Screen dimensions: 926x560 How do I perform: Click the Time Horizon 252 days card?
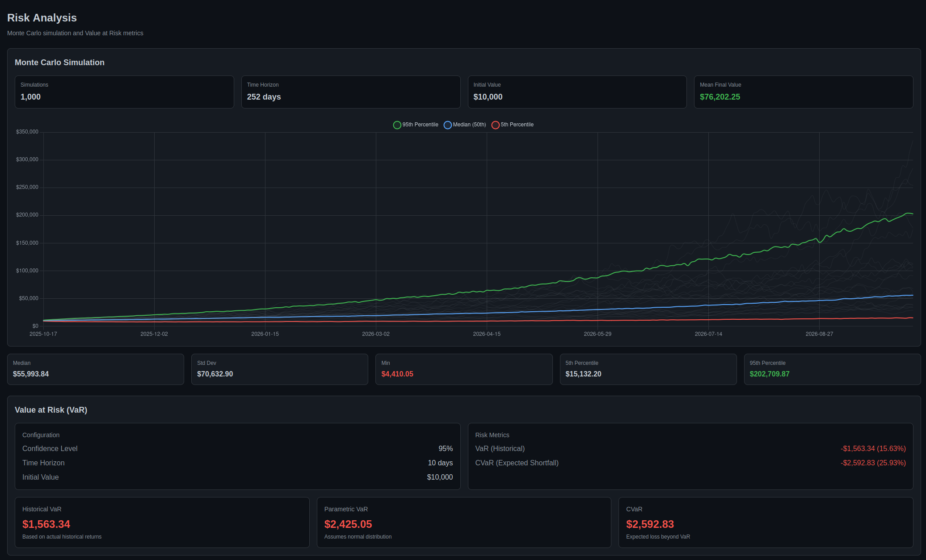coord(350,92)
